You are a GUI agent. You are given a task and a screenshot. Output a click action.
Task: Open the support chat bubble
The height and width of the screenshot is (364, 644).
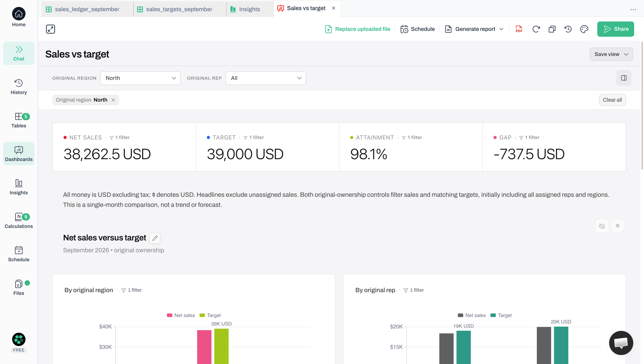[621, 343]
